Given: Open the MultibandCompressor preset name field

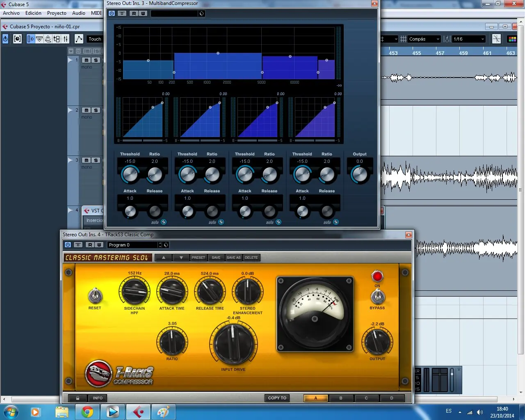Looking at the screenshot, I should click(x=175, y=14).
